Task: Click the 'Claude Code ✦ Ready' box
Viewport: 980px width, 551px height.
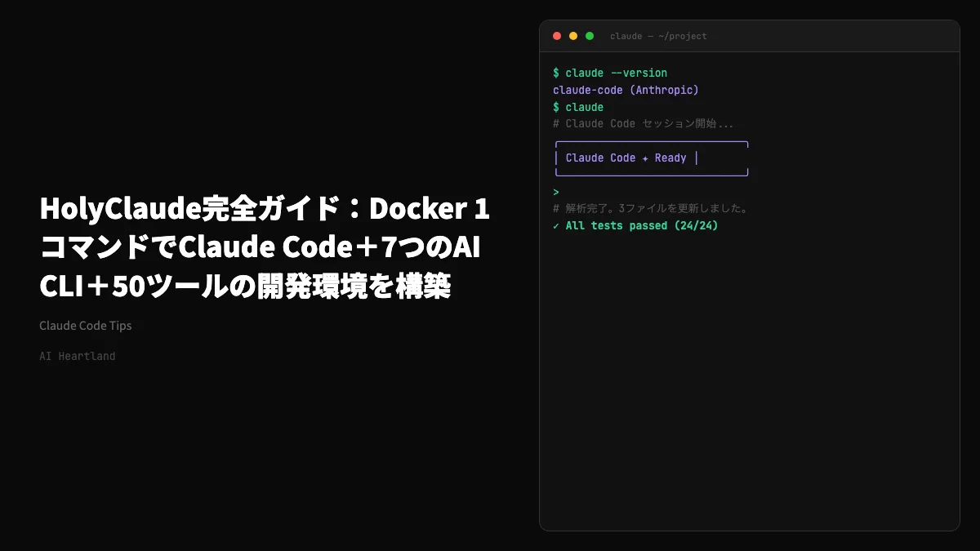Action: coord(652,158)
